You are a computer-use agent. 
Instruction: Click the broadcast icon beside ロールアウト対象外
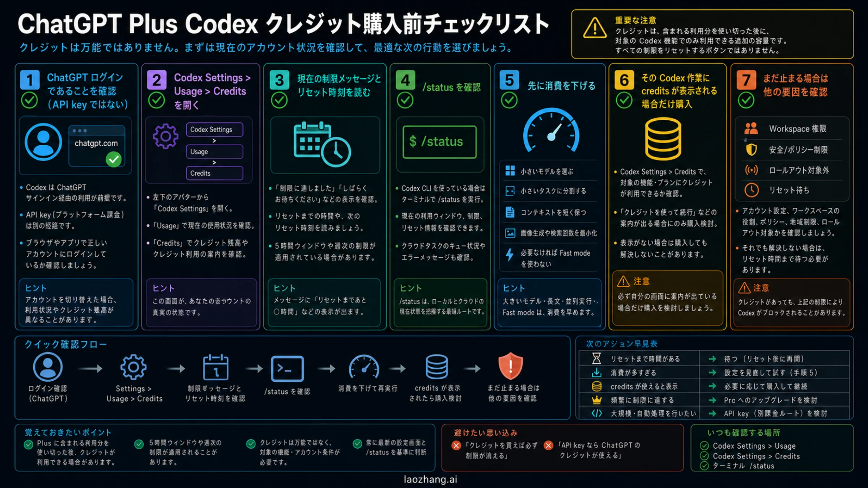pos(752,170)
